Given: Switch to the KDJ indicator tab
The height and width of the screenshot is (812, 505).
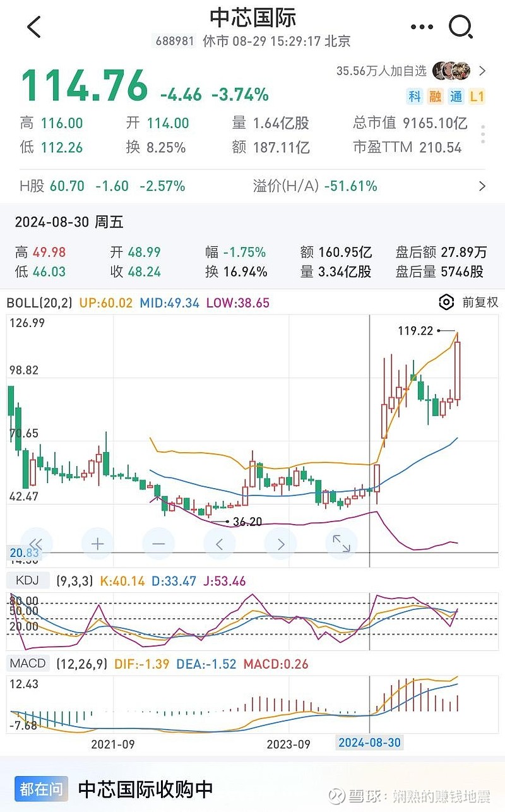Looking at the screenshot, I should pos(27,580).
